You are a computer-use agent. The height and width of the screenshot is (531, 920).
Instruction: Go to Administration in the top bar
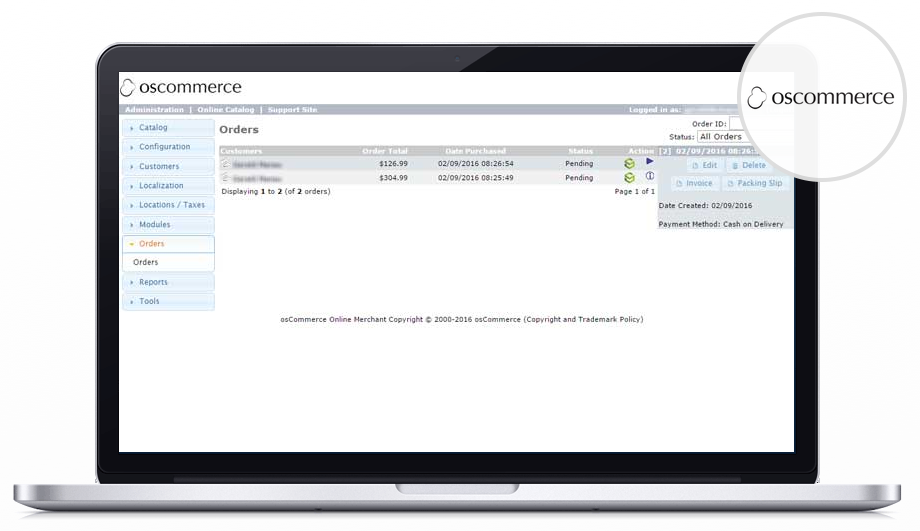(x=154, y=110)
